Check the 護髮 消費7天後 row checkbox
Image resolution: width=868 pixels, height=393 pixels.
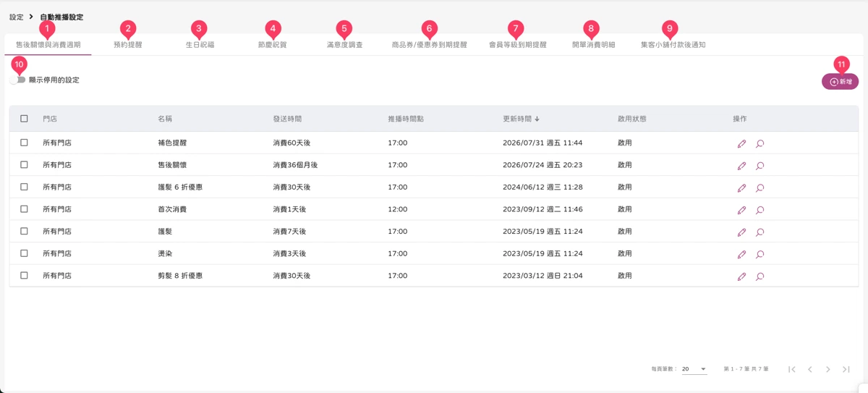point(24,232)
